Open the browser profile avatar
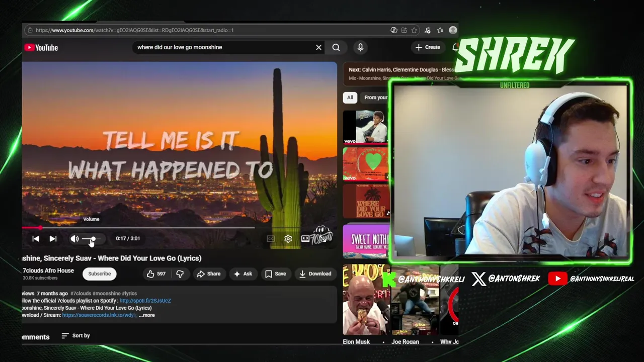 tap(453, 30)
